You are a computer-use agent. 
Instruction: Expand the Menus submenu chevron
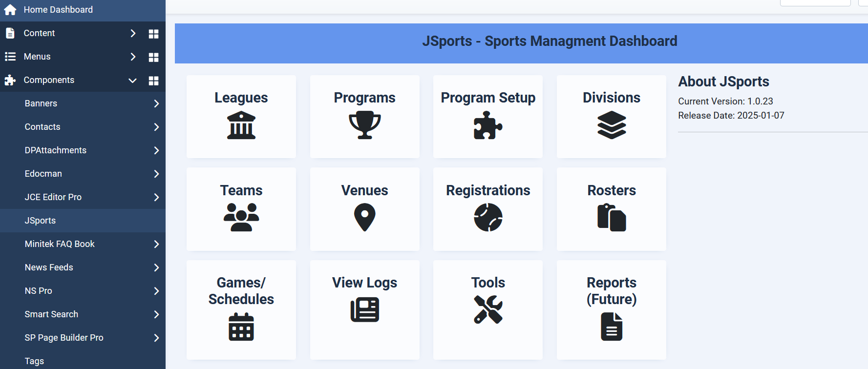tap(133, 57)
